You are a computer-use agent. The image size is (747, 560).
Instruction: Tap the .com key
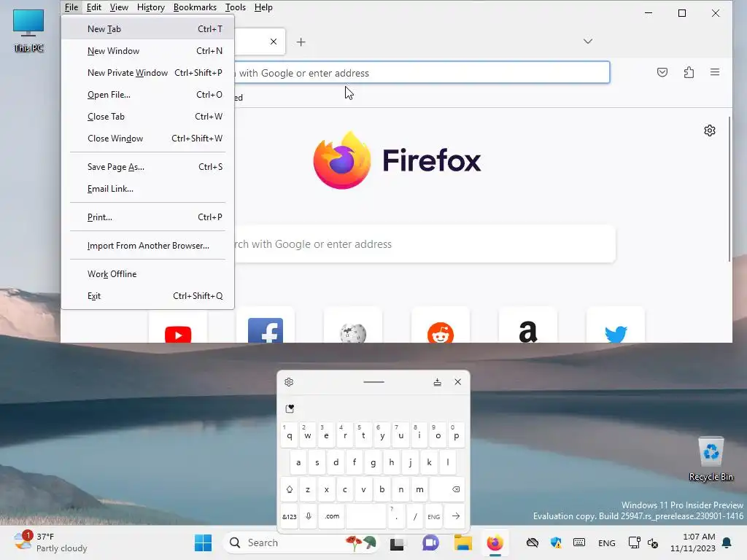pos(332,516)
